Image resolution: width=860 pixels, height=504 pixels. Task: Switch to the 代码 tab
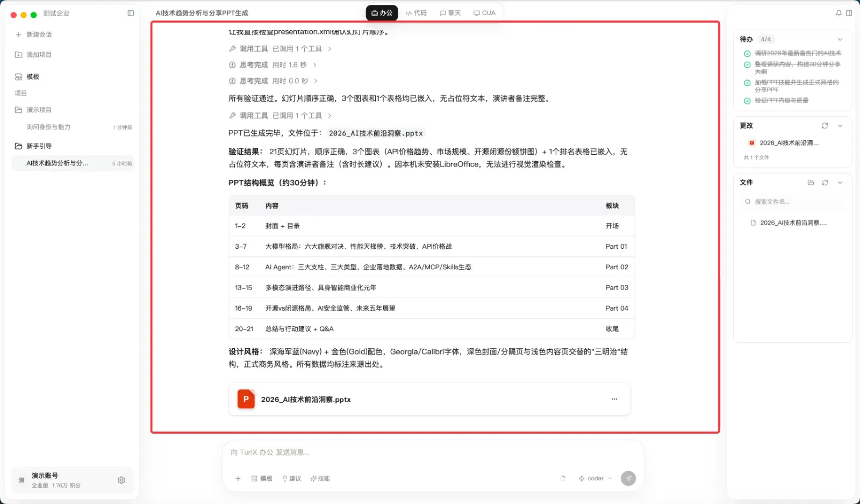pos(416,13)
